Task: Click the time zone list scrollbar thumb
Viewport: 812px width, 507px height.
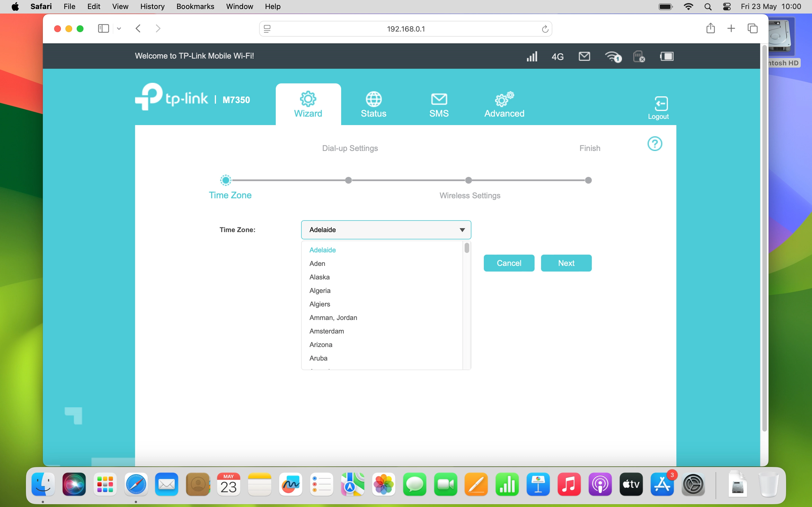Action: [466, 248]
